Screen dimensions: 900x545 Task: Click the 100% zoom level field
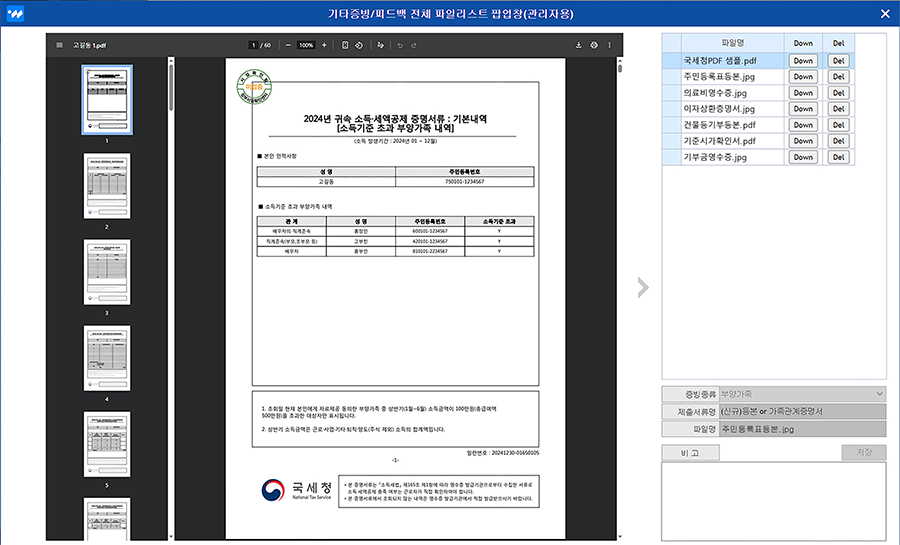(x=305, y=45)
